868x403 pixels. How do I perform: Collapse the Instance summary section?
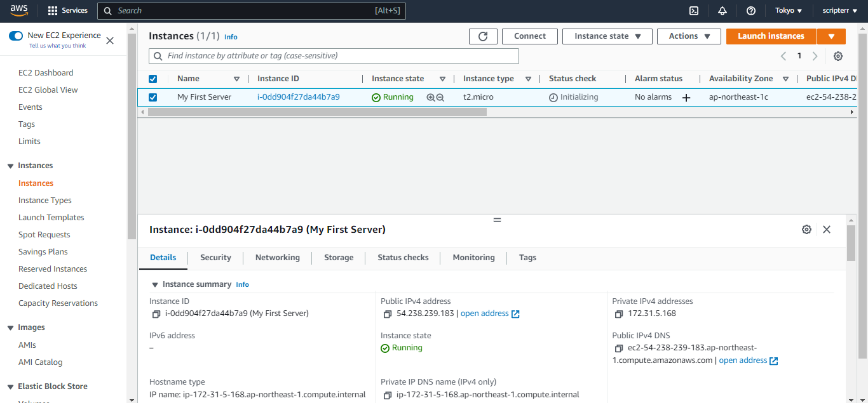[154, 285]
